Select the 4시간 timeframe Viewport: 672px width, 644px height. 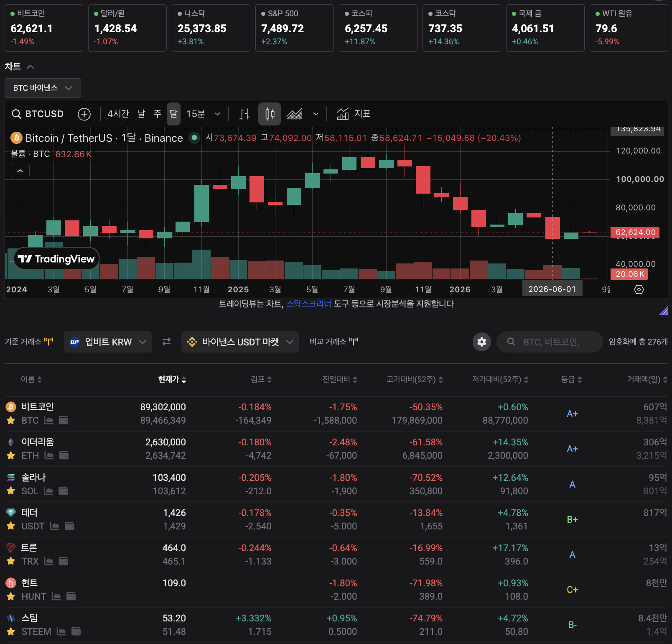coord(118,114)
